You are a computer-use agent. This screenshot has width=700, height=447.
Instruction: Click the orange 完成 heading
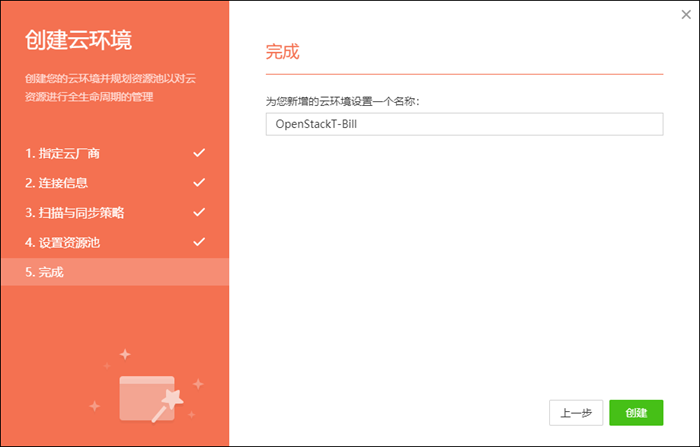282,52
